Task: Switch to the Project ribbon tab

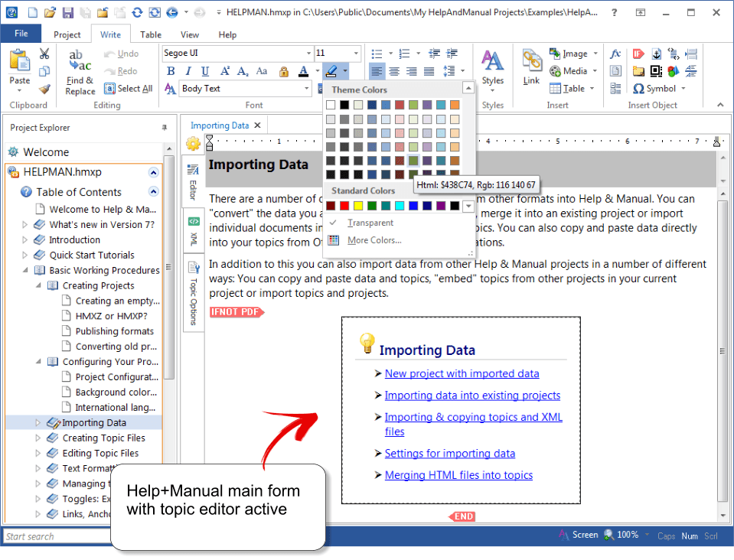Action: 67,34
